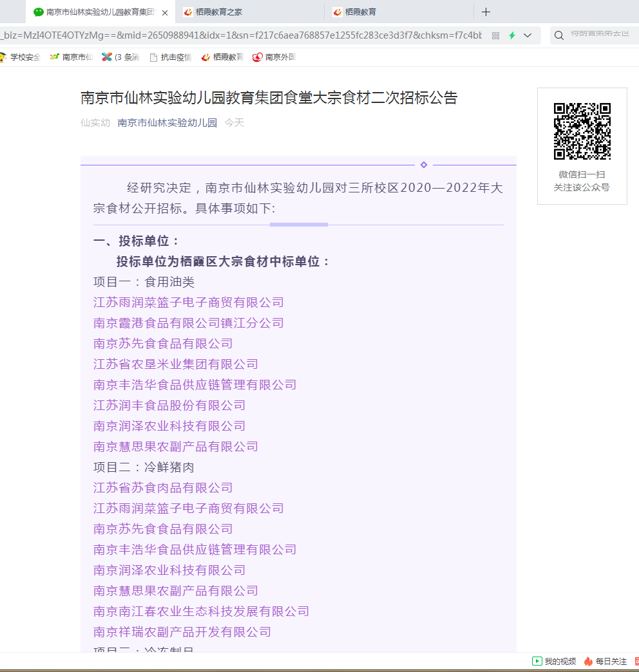Click the 仙实幼 author label

95,123
